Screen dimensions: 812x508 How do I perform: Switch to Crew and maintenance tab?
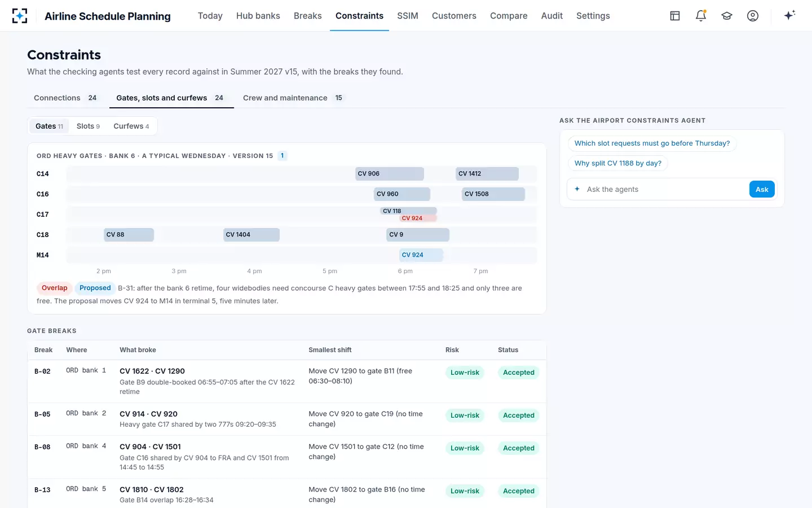pyautogui.click(x=293, y=98)
